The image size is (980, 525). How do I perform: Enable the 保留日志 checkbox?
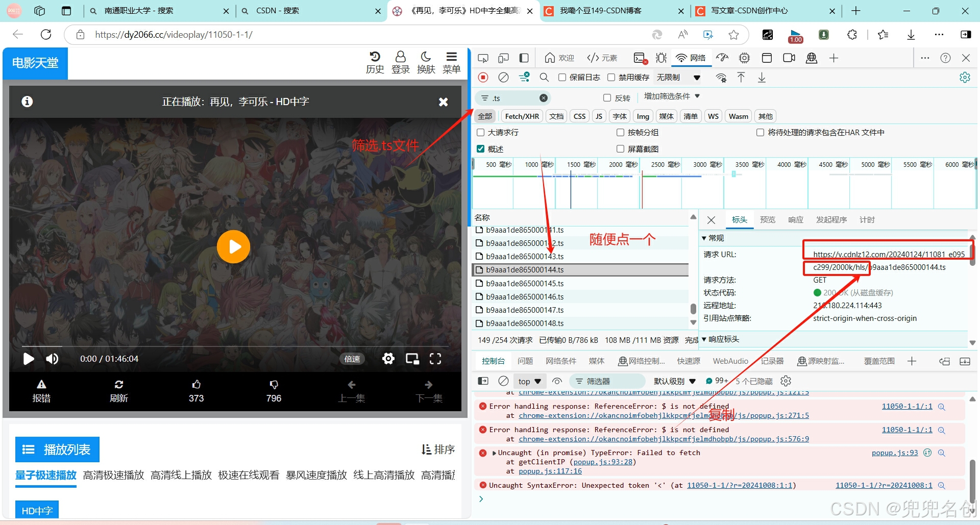(562, 78)
